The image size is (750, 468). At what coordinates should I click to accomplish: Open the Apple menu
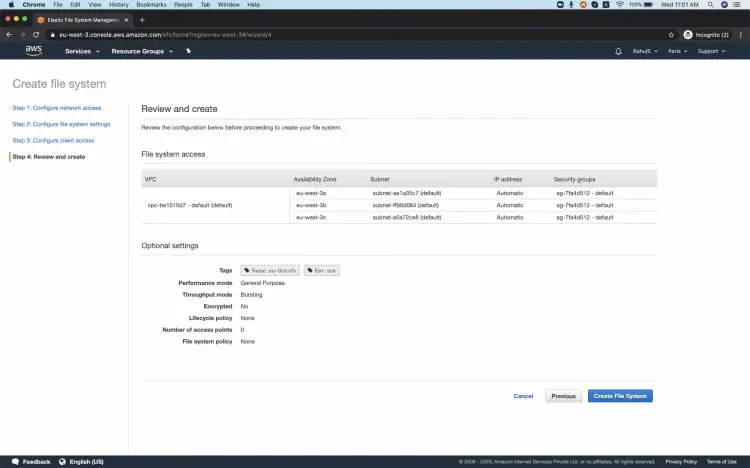(11, 4)
